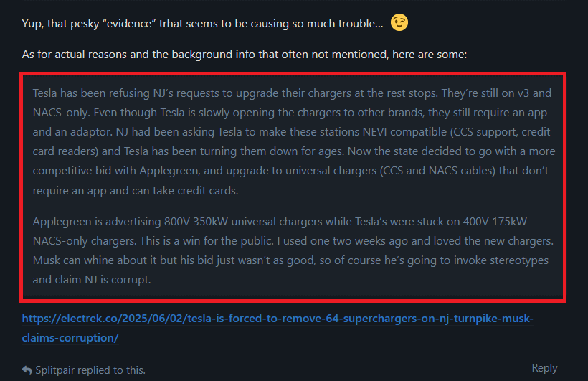Click the line "Yup, that pesky evidence"
This screenshot has width=588, height=381.
(202, 24)
